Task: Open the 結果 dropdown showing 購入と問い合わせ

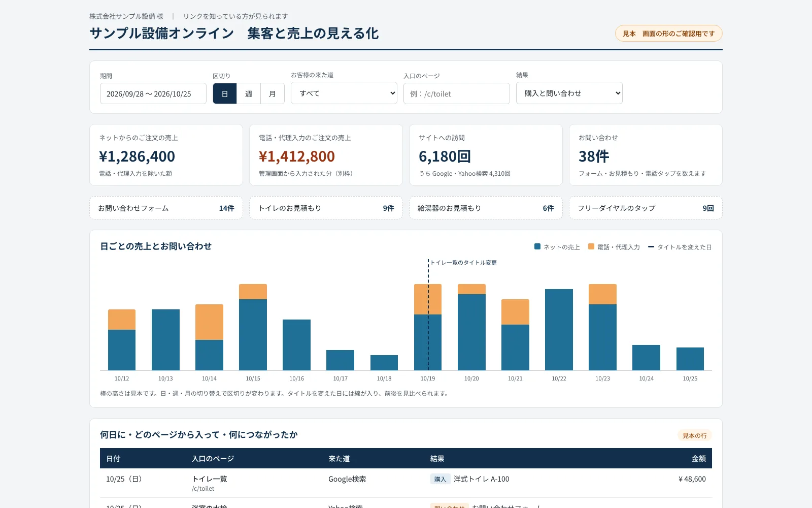Action: click(x=569, y=93)
